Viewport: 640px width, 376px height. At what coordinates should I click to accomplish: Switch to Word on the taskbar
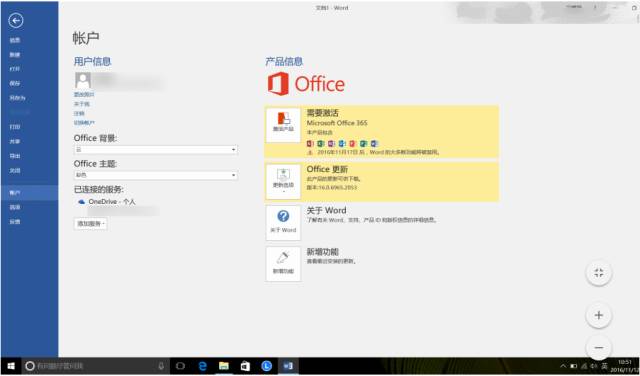click(x=288, y=366)
